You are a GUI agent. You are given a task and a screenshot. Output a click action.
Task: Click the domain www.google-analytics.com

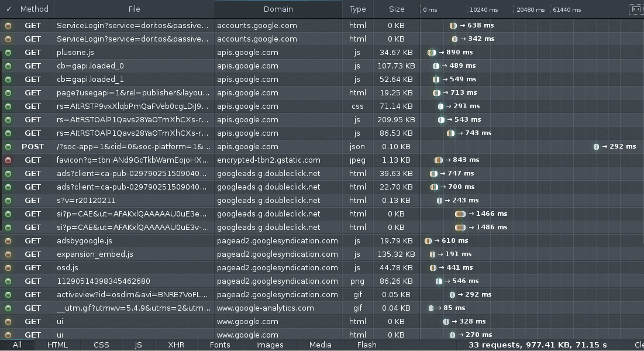coord(266,308)
